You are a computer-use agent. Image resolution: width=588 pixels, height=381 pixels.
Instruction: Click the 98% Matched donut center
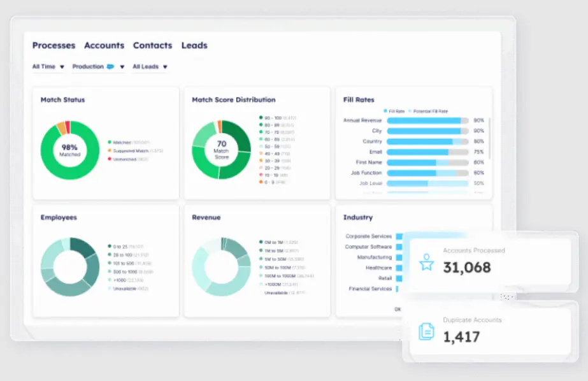pyautogui.click(x=69, y=150)
